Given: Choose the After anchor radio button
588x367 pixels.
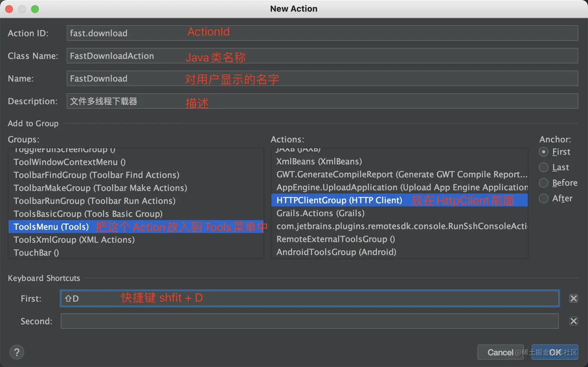Looking at the screenshot, I should tap(544, 198).
